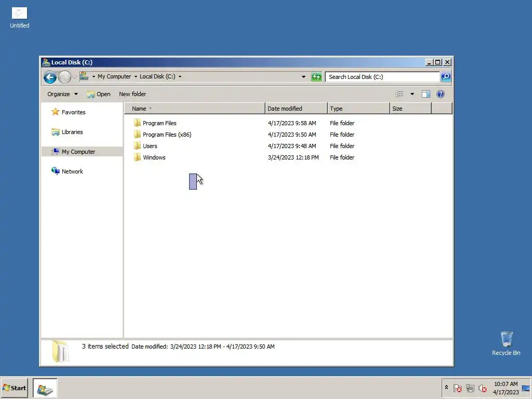This screenshot has height=399, width=532.
Task: Click the network tray icon
Action: tap(470, 388)
